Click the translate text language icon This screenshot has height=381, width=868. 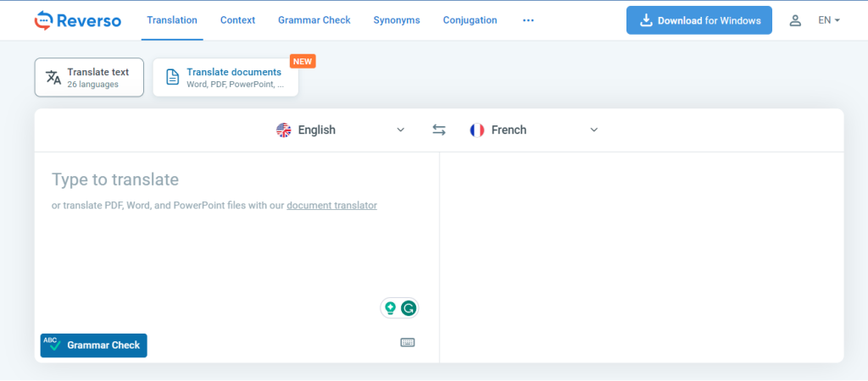tap(53, 77)
